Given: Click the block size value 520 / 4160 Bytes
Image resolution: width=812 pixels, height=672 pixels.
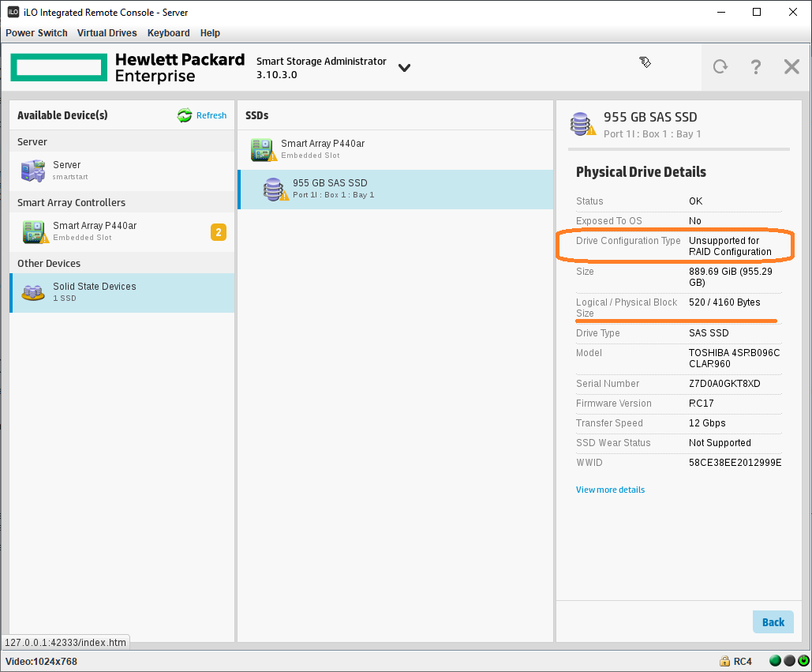Looking at the screenshot, I should point(724,302).
